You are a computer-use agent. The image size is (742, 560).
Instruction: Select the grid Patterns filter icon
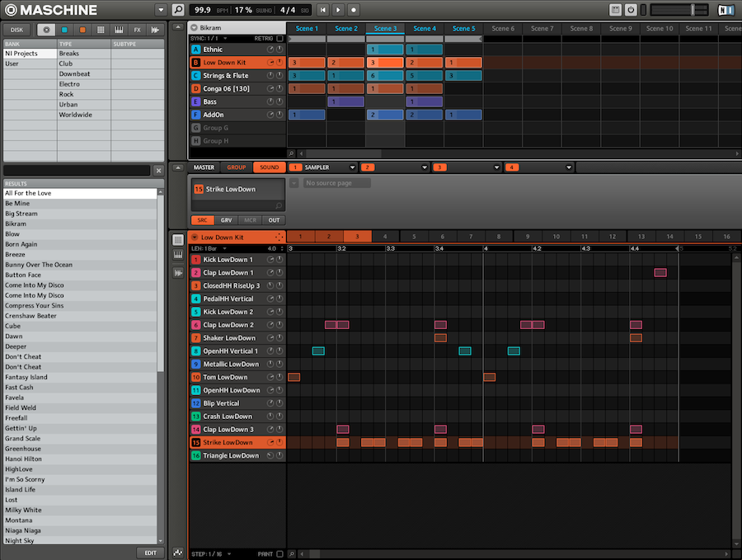point(101,30)
